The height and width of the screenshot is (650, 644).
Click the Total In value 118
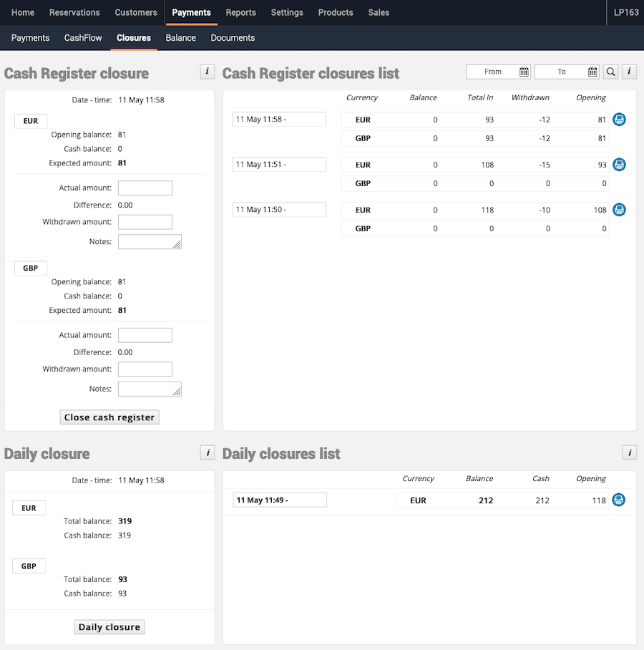coord(487,210)
